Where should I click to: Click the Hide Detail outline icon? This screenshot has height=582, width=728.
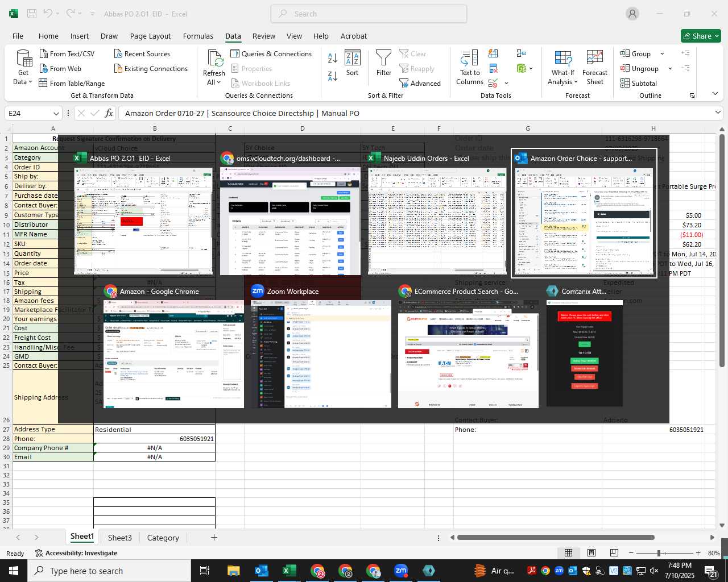pyautogui.click(x=685, y=68)
